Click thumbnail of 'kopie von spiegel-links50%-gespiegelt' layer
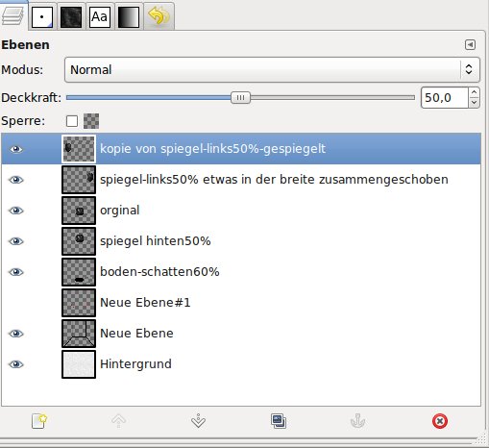The image size is (489, 448). [79, 149]
